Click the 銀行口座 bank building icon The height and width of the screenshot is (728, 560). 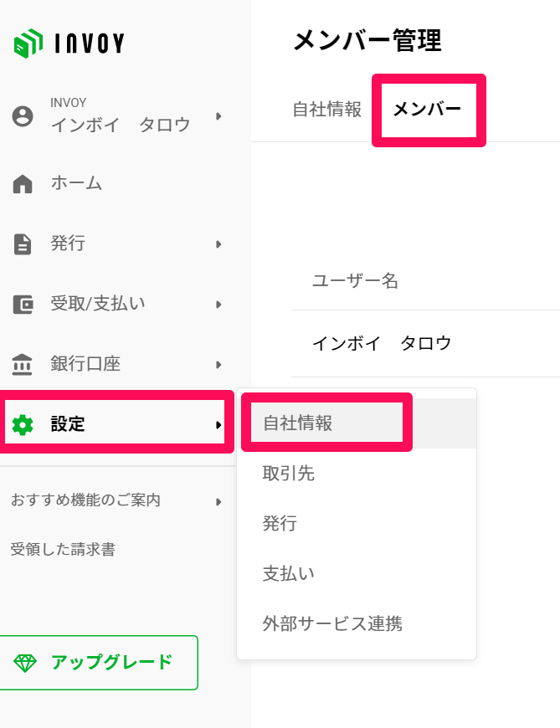pos(23,365)
